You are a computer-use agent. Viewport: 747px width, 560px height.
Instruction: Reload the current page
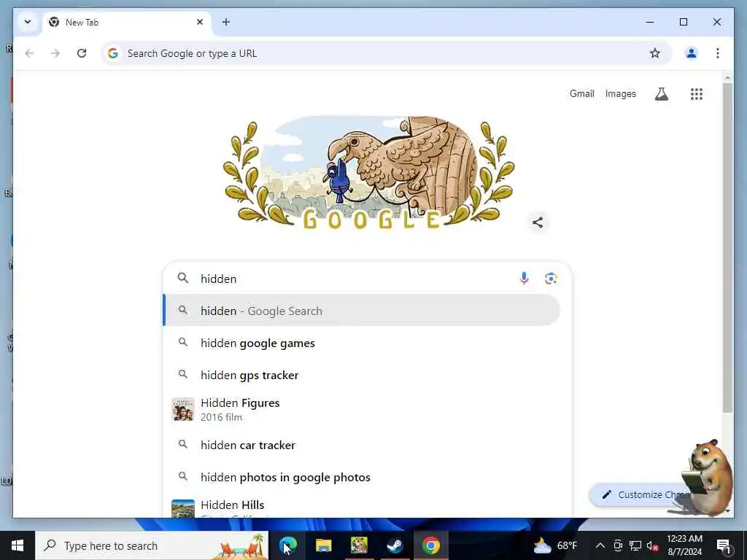(82, 53)
